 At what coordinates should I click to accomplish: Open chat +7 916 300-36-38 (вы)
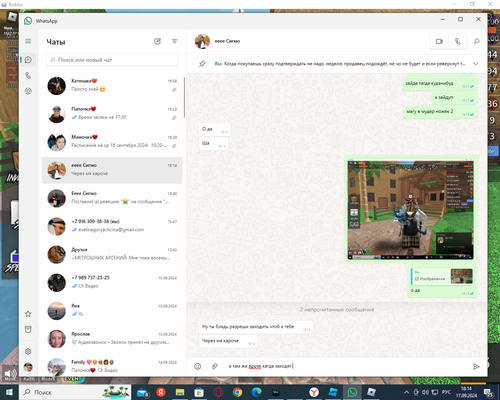(112, 226)
